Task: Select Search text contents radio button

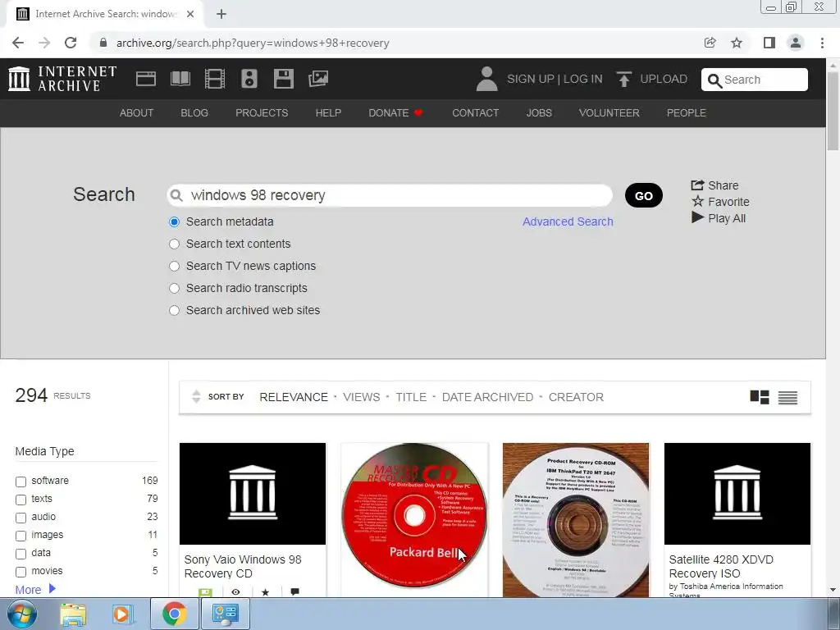Action: [174, 244]
